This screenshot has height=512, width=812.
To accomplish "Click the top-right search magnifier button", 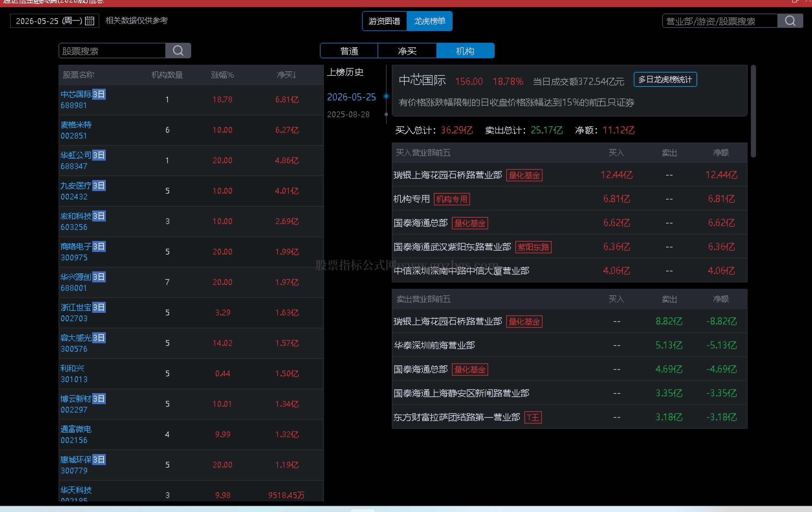I will (x=790, y=21).
